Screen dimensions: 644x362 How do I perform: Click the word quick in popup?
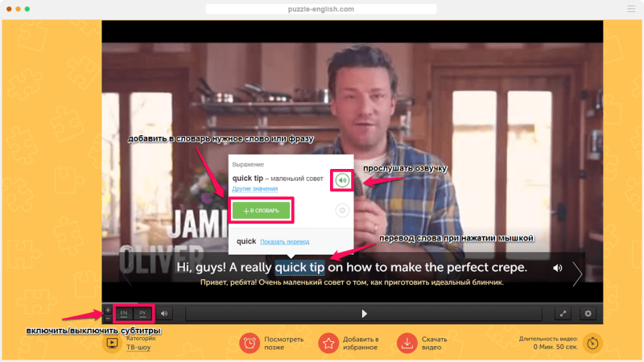[246, 241]
